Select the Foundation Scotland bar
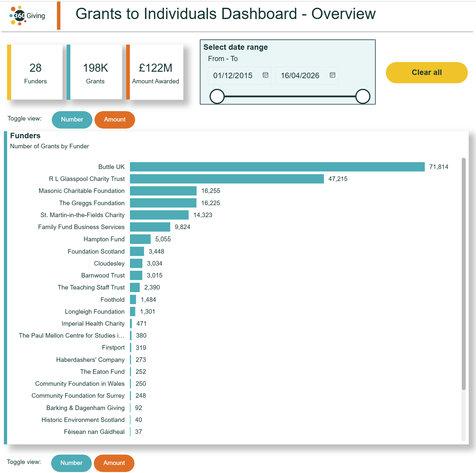This screenshot has width=476, height=473. pos(137,251)
